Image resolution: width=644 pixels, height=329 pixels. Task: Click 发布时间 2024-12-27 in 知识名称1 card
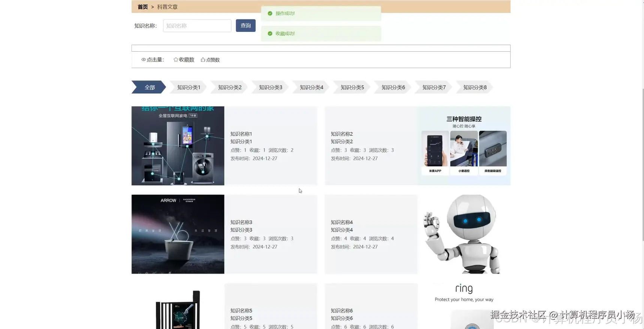click(x=254, y=158)
